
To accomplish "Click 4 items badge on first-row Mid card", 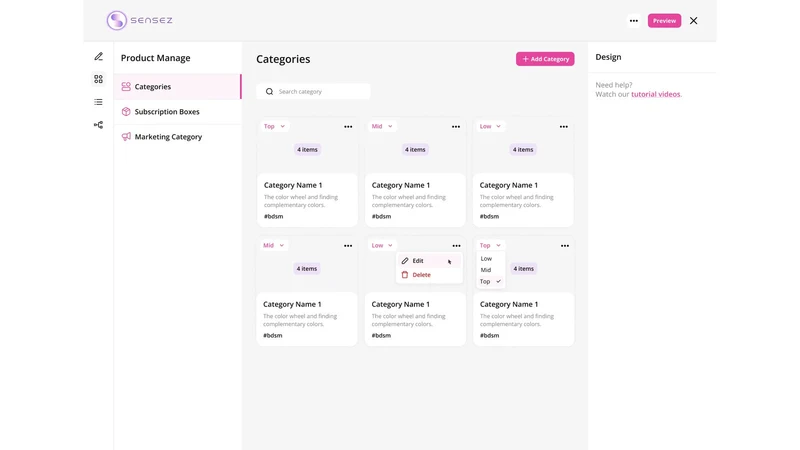I will [415, 149].
